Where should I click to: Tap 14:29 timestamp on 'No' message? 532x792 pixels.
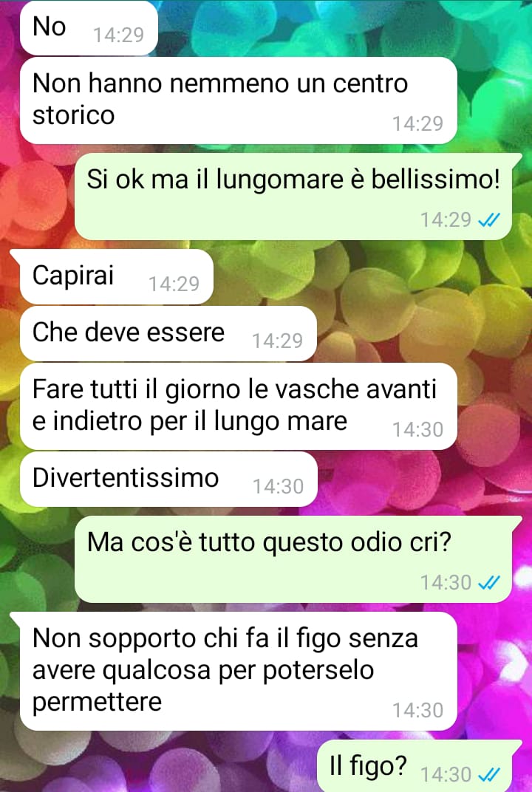click(119, 35)
